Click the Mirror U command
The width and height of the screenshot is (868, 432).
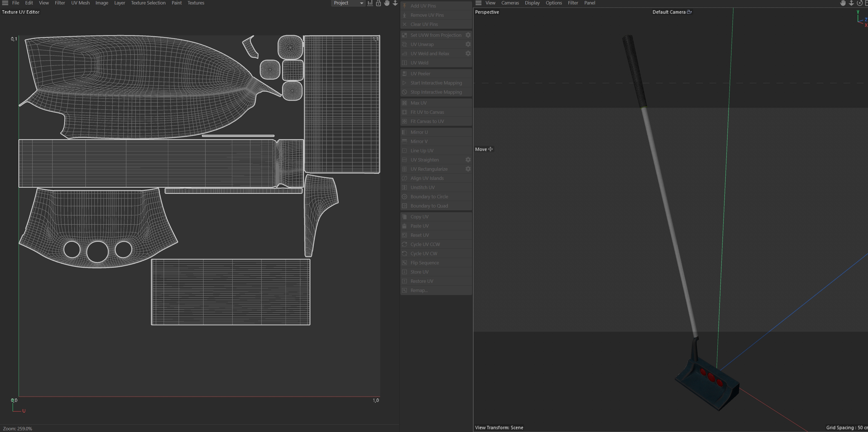[x=419, y=132]
